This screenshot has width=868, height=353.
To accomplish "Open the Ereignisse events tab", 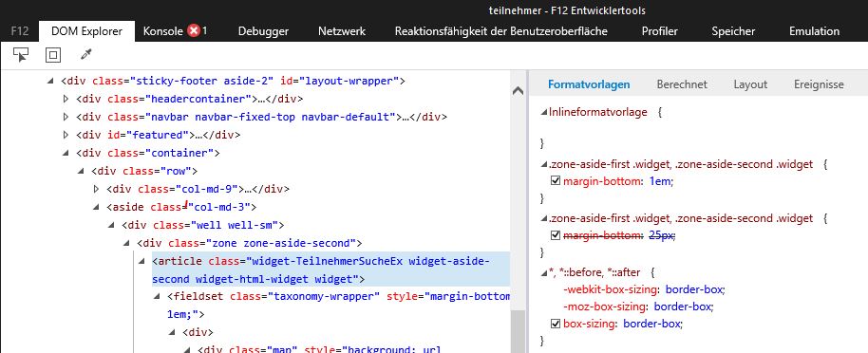I will pyautogui.click(x=819, y=84).
